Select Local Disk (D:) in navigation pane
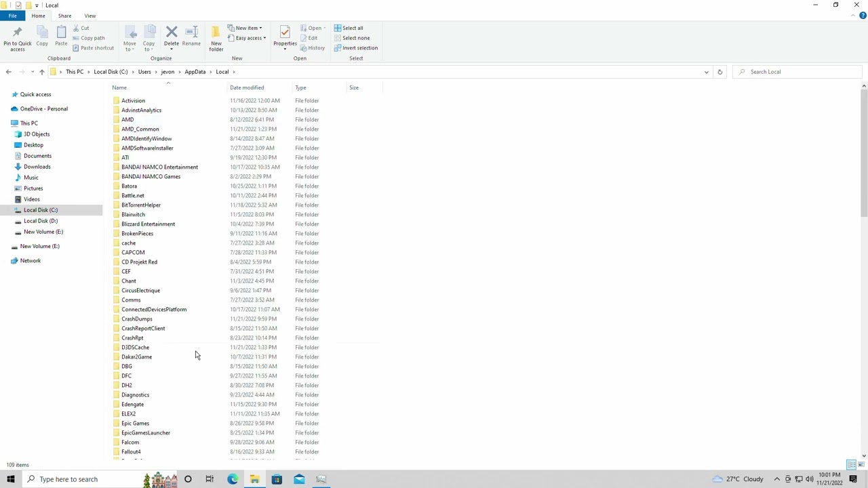The height and width of the screenshot is (488, 868). 40,221
